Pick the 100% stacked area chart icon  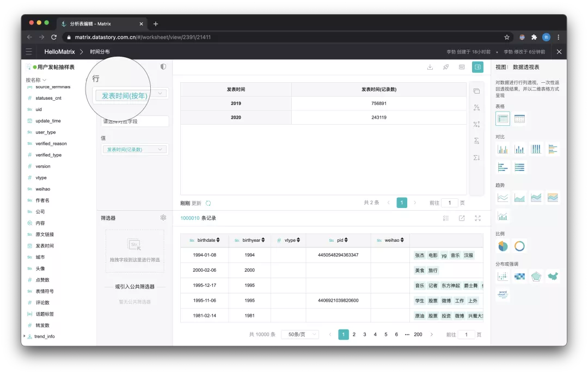click(553, 197)
